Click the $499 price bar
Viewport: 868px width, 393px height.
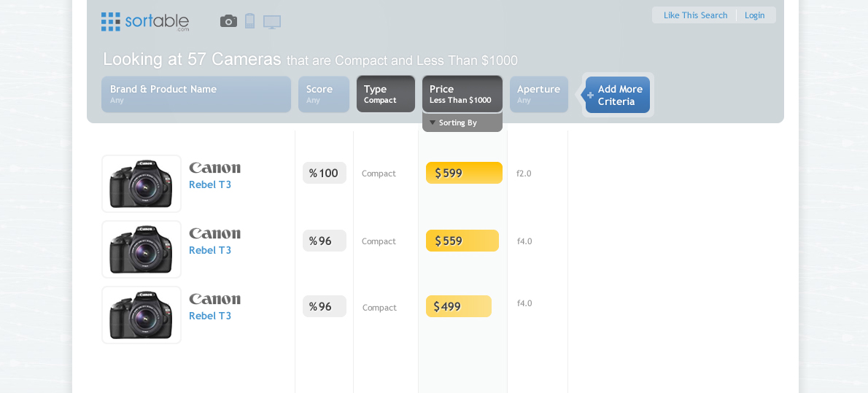tap(458, 306)
